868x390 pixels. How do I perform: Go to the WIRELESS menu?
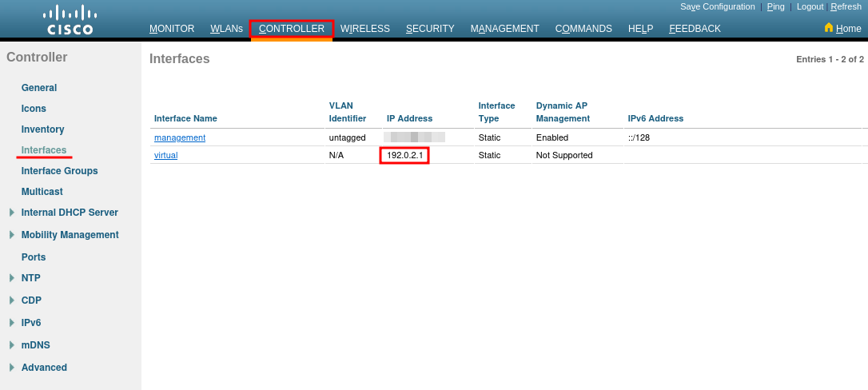(x=365, y=29)
